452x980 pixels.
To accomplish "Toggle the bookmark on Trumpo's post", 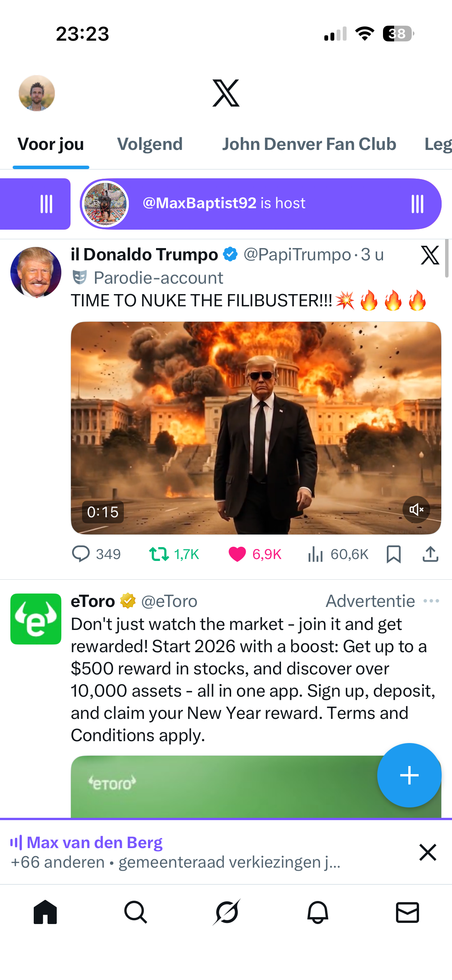I will pos(393,554).
